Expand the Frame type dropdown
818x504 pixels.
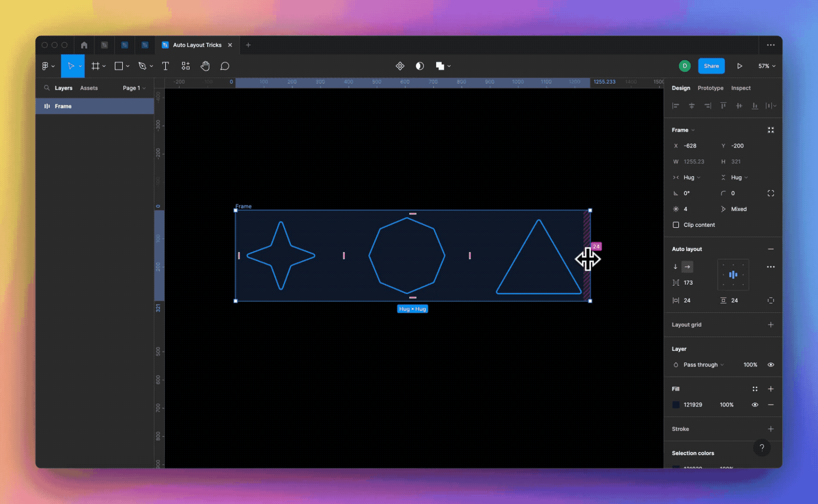pos(683,130)
